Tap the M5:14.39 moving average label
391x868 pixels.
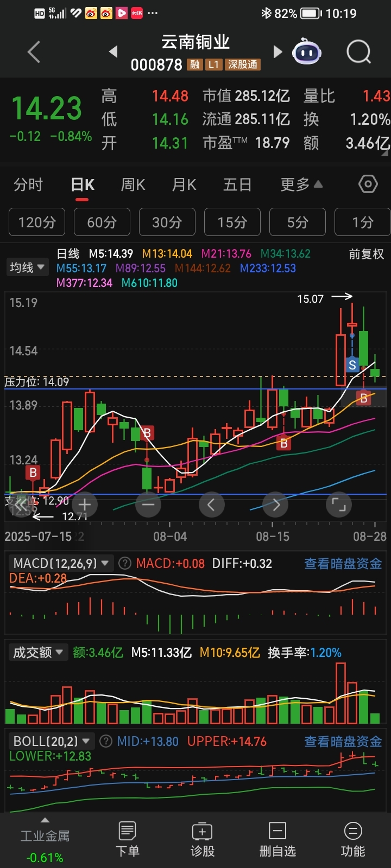[x=111, y=253]
